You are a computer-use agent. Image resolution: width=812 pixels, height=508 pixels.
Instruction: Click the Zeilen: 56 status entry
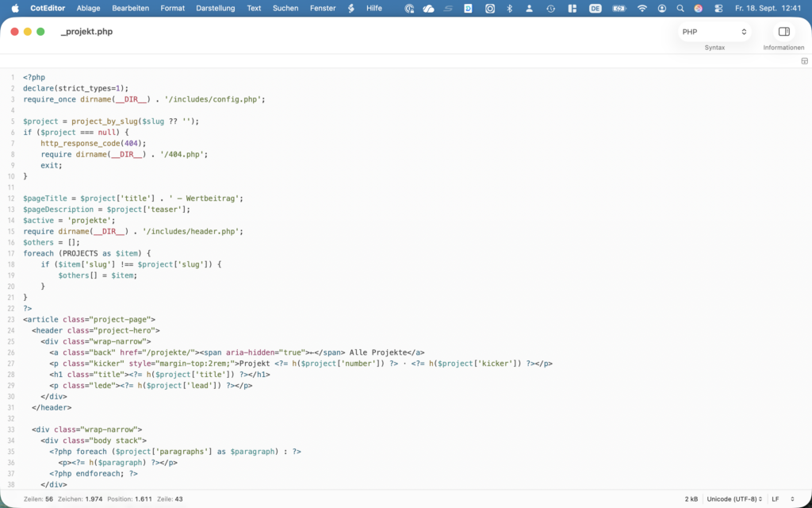pyautogui.click(x=38, y=499)
